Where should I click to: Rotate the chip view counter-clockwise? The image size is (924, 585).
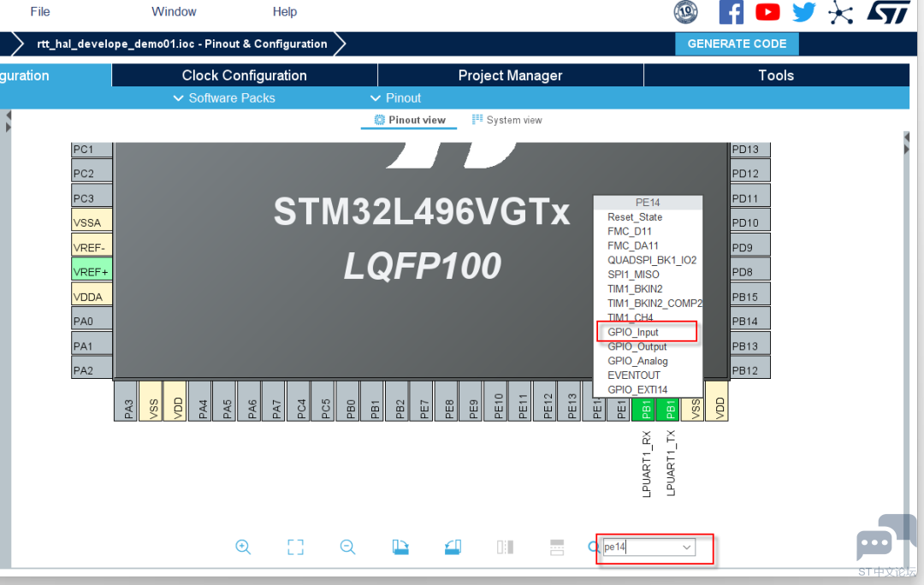click(453, 547)
